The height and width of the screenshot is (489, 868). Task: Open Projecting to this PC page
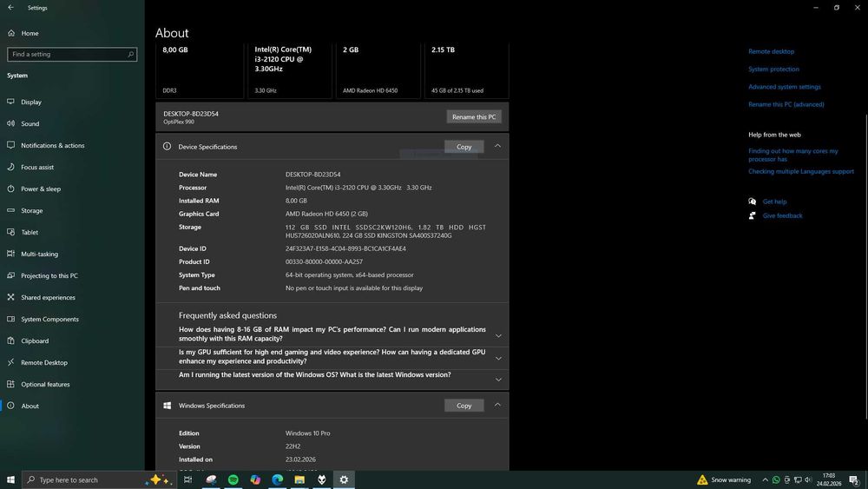[49, 275]
